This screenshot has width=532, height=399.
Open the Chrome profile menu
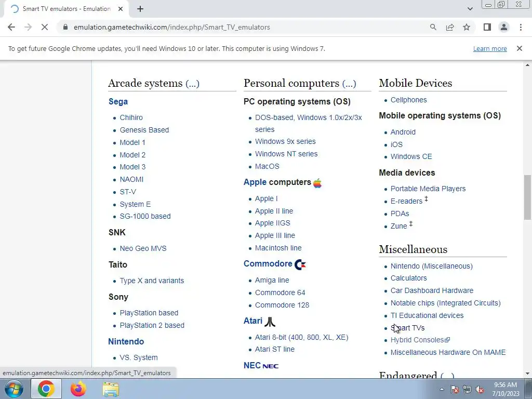(x=504, y=27)
